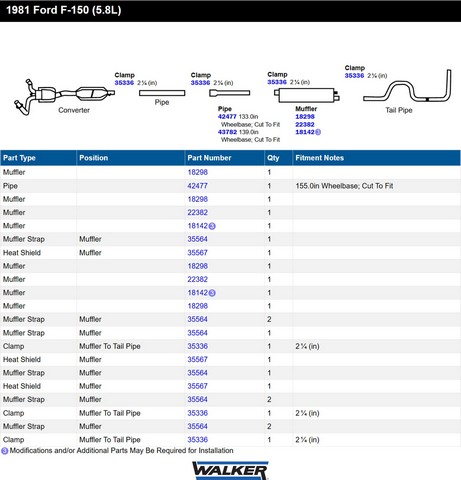
Task: Open part 42477 link in the diagram
Action: 227,117
